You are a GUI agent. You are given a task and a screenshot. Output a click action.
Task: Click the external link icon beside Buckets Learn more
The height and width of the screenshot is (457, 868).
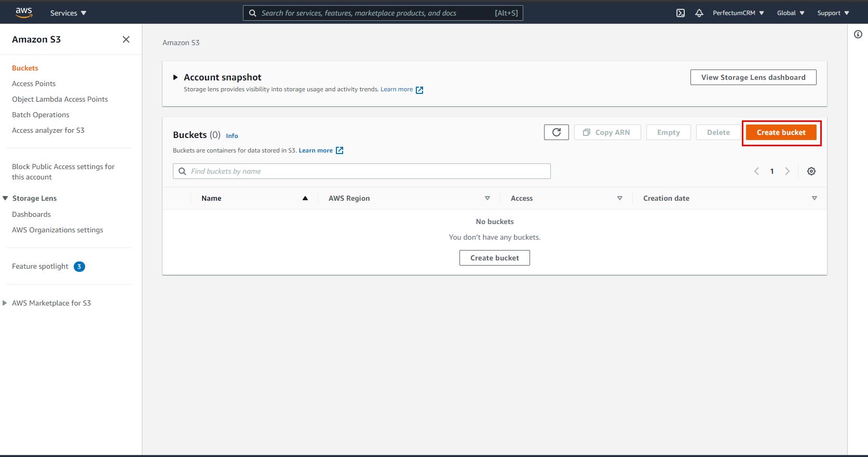[340, 150]
